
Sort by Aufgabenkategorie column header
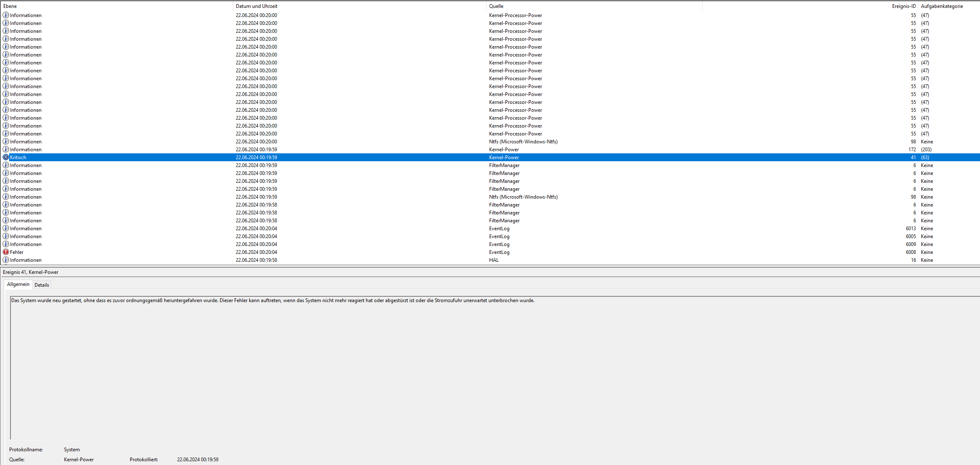point(942,6)
